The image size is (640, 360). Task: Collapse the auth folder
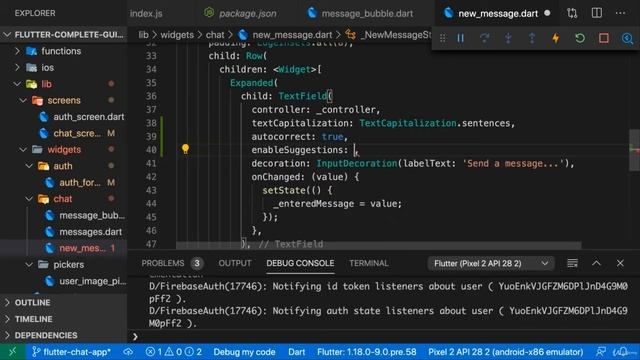(64, 166)
